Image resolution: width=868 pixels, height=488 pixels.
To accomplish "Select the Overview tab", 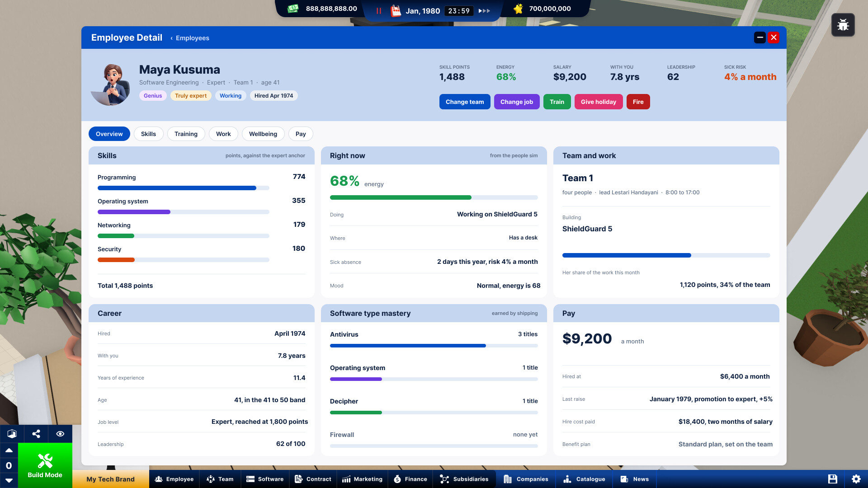I will click(x=109, y=134).
